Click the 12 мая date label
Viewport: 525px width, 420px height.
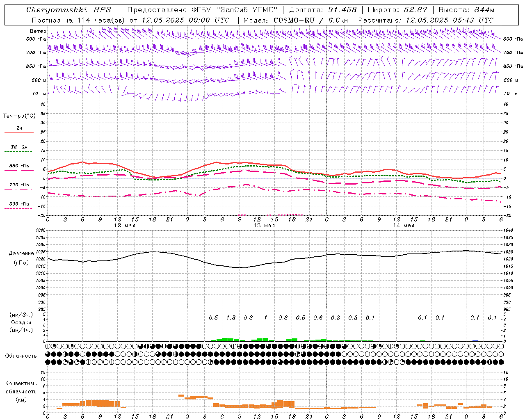[x=125, y=226]
